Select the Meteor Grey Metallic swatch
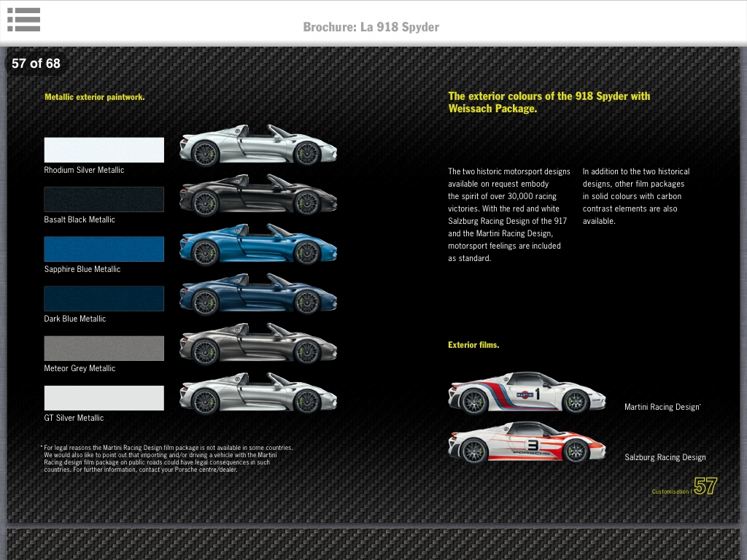The height and width of the screenshot is (560, 747). coord(104,348)
